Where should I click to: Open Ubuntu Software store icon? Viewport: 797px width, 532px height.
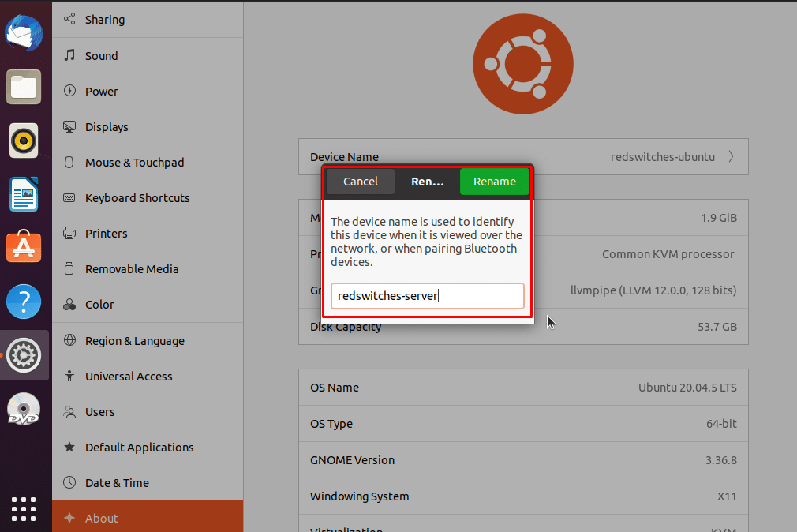click(24, 247)
